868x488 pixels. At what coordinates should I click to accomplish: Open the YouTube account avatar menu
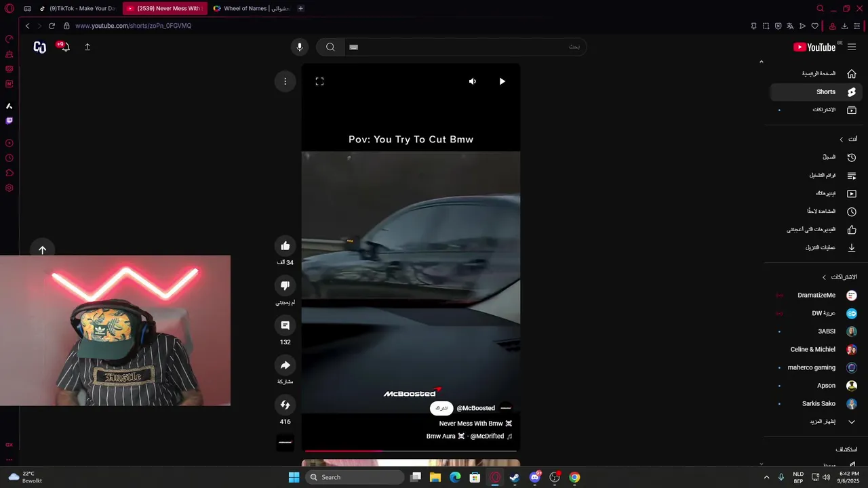(x=40, y=47)
